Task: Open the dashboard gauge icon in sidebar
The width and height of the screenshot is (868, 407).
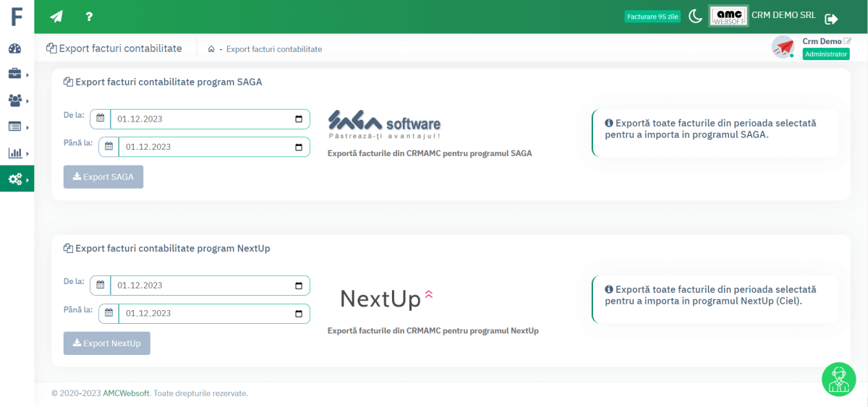Action: [15, 48]
